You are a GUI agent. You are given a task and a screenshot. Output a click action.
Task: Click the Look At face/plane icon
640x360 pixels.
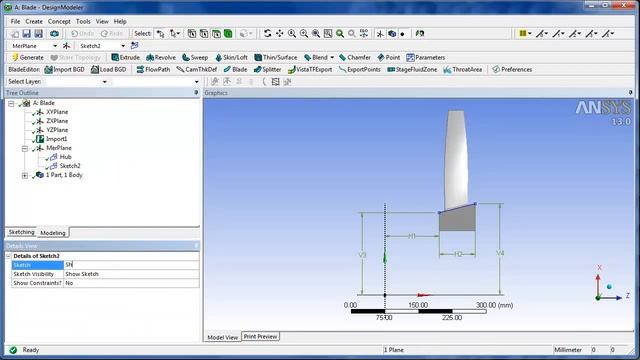420,33
